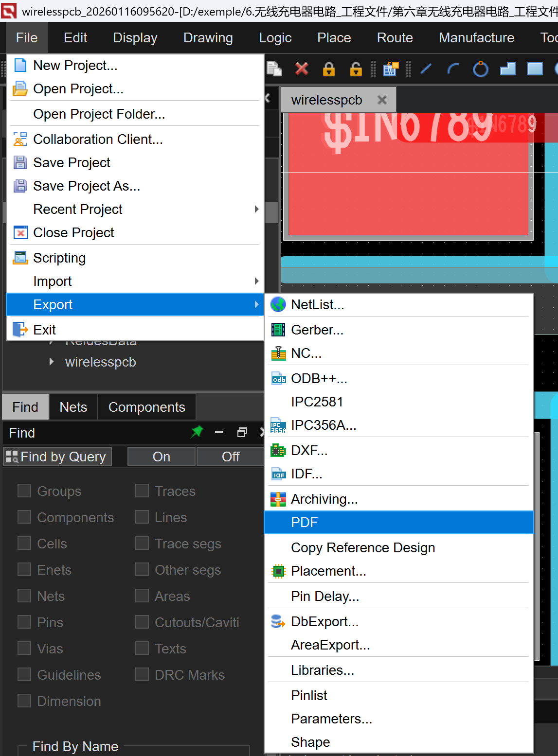
Task: Click the closed padlock lock icon
Action: click(329, 69)
